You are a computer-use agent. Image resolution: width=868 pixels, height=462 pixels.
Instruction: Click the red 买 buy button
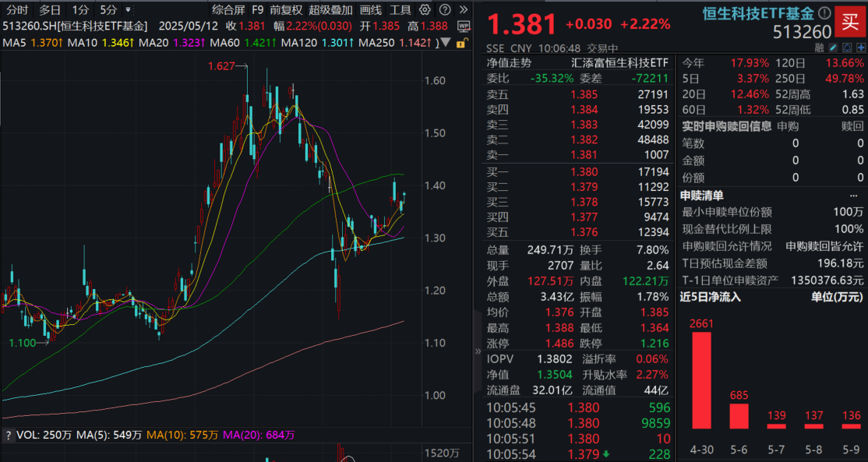849,19
